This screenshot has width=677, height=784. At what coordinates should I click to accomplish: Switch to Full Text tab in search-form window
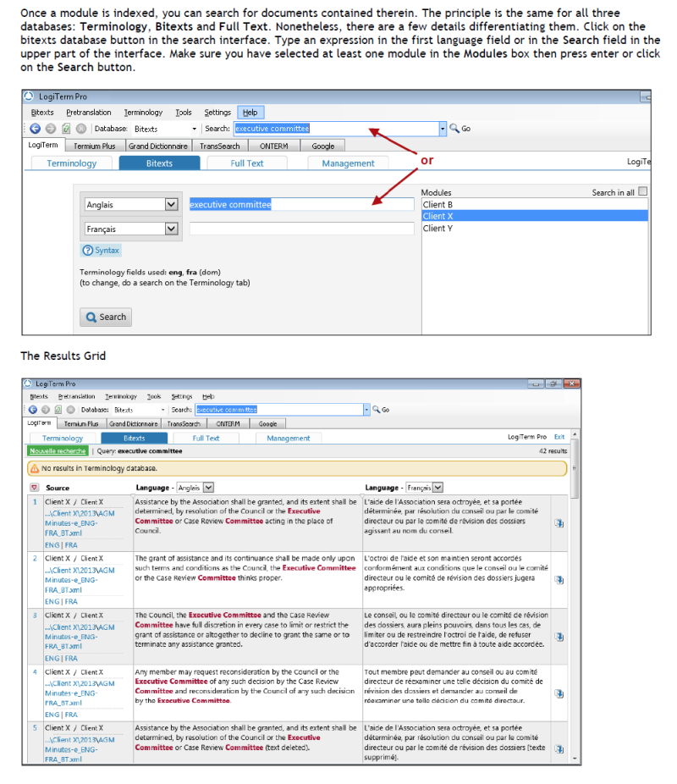click(247, 163)
